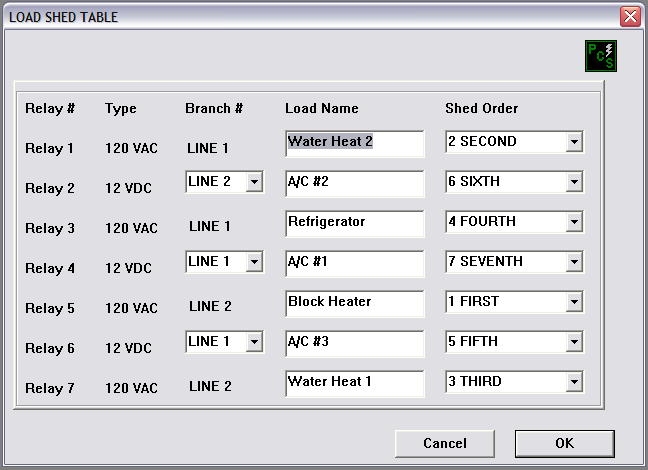648x470 pixels.
Task: Click Relay 5's LINE 2 branch text
Action: click(x=210, y=306)
